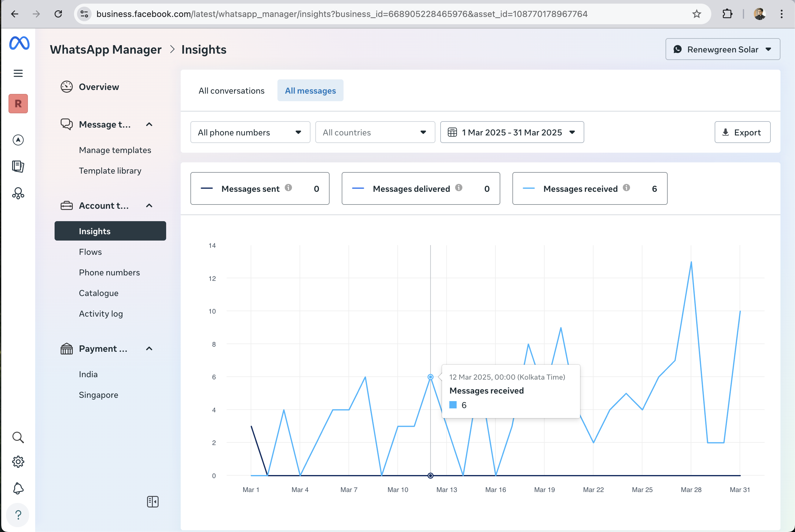This screenshot has height=532, width=795.
Task: Open Singapore payment settings
Action: (x=99, y=395)
